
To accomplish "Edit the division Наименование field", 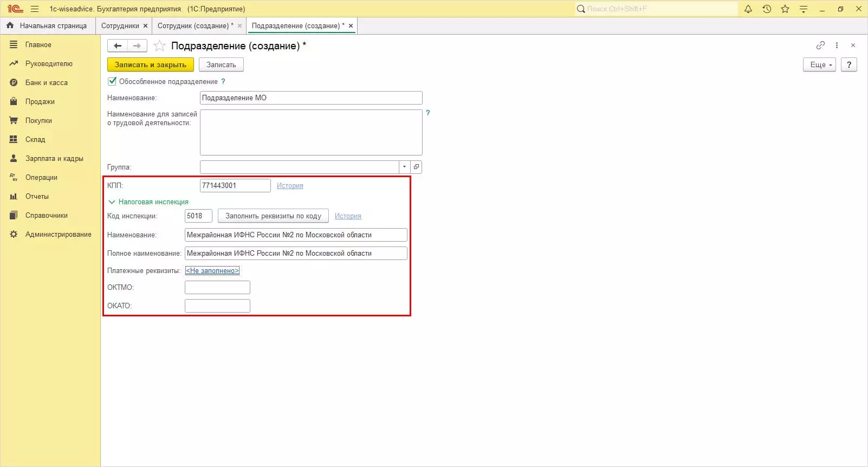I will coord(311,98).
